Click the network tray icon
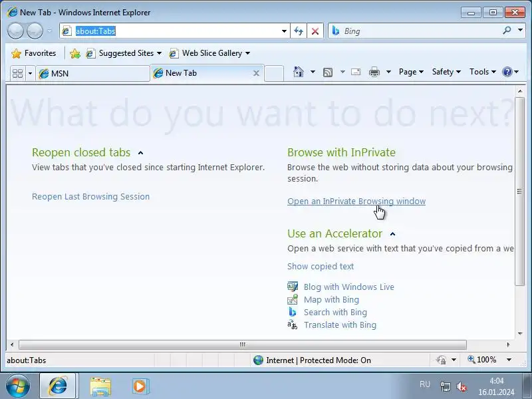 [445, 386]
